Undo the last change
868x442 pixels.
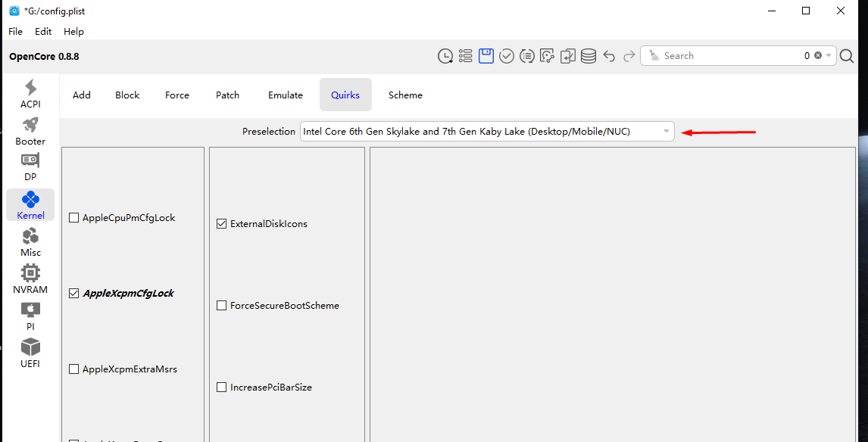coord(609,56)
